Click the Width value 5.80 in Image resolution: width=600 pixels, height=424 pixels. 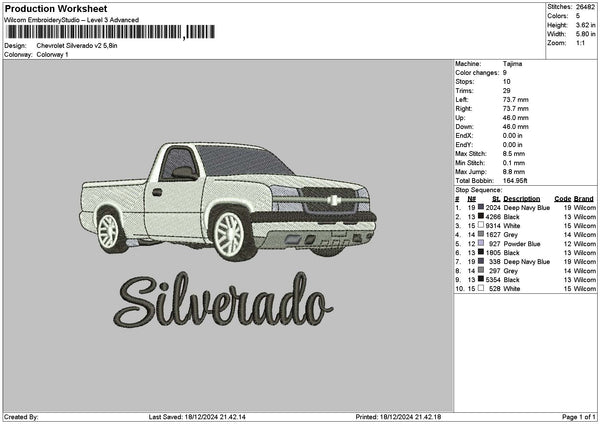pyautogui.click(x=585, y=34)
